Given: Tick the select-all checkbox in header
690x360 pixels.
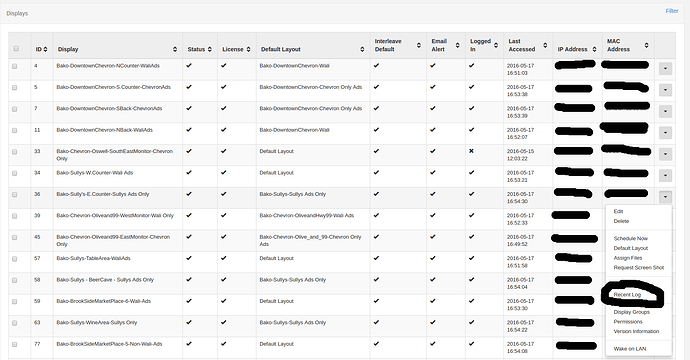Looking at the screenshot, I should [16, 48].
